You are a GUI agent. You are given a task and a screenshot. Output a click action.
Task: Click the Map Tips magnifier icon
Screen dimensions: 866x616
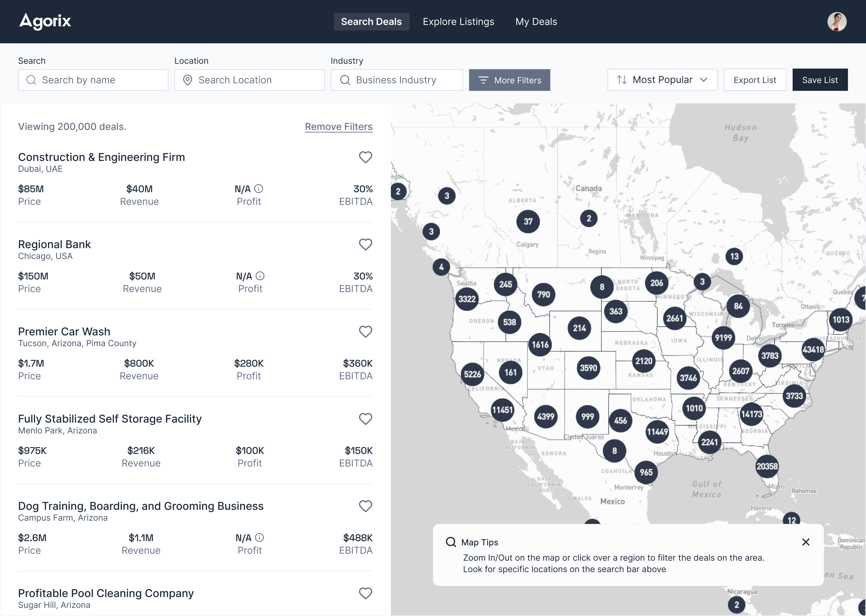click(451, 542)
